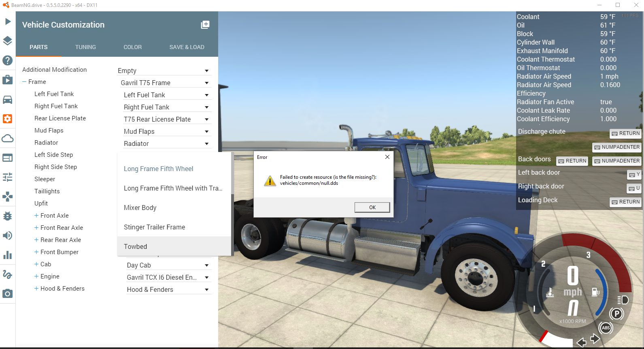Open the options sliders icon
This screenshot has height=349, width=644.
(x=8, y=177)
